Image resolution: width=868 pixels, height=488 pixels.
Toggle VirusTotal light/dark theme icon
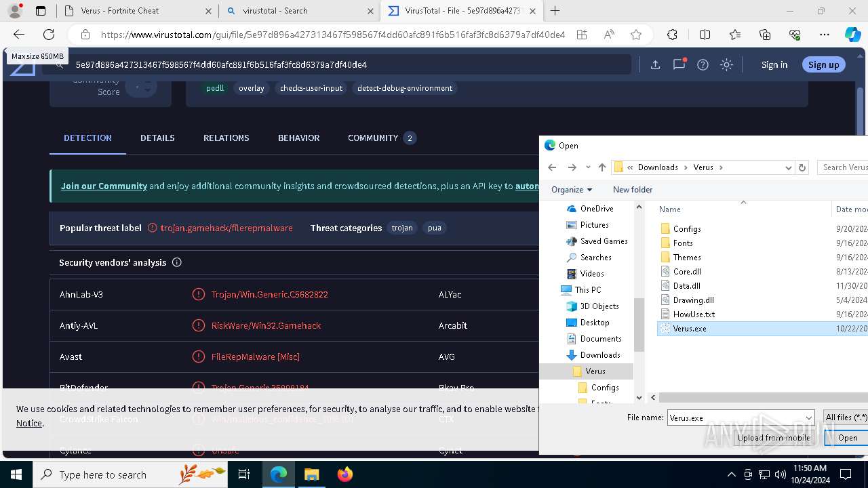(726, 64)
